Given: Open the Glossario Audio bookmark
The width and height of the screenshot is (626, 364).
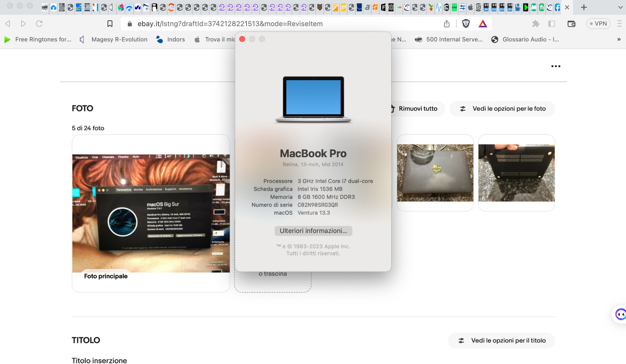Looking at the screenshot, I should (525, 39).
